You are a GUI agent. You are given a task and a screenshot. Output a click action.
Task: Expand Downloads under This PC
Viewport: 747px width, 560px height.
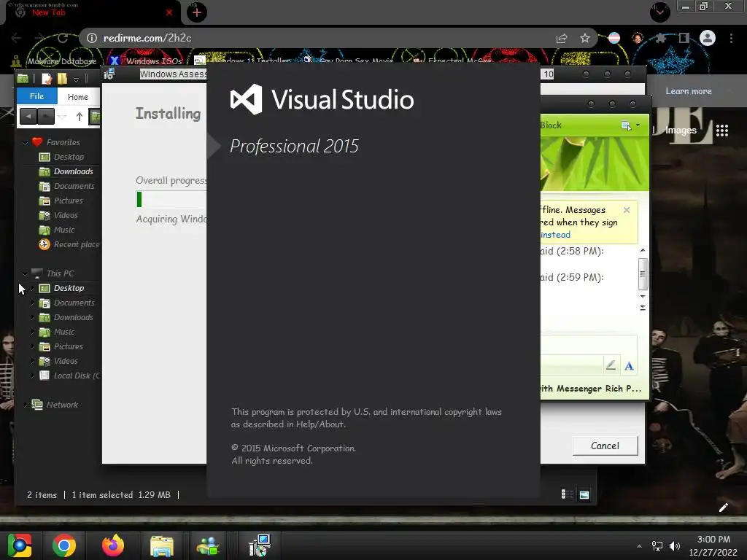[x=32, y=318]
